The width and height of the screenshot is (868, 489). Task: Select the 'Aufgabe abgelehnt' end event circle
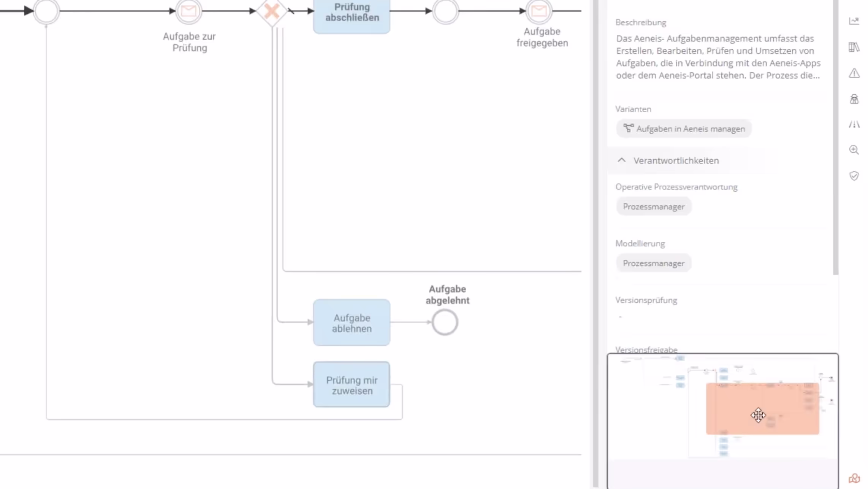(x=445, y=322)
